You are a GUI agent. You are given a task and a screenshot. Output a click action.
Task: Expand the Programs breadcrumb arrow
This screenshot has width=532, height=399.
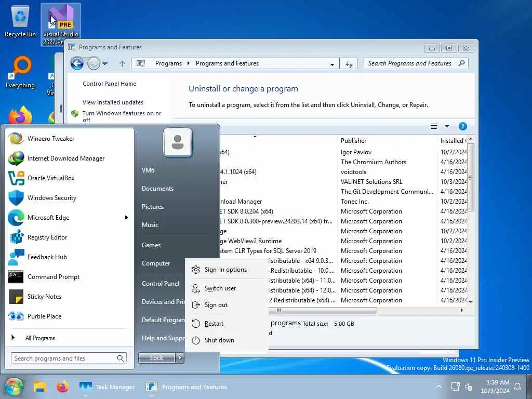pos(189,63)
